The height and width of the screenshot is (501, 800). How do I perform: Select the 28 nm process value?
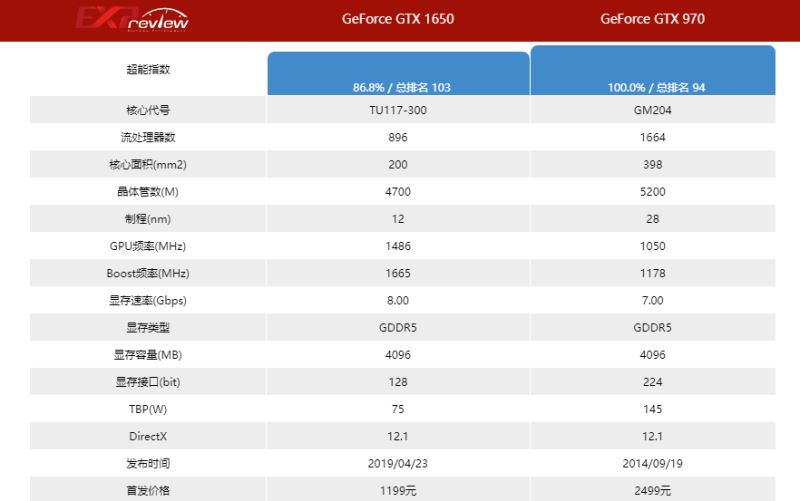pos(653,218)
